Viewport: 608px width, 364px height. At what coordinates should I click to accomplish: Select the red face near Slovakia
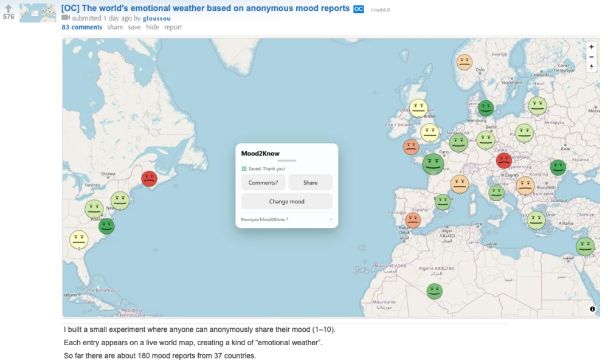coord(503,160)
